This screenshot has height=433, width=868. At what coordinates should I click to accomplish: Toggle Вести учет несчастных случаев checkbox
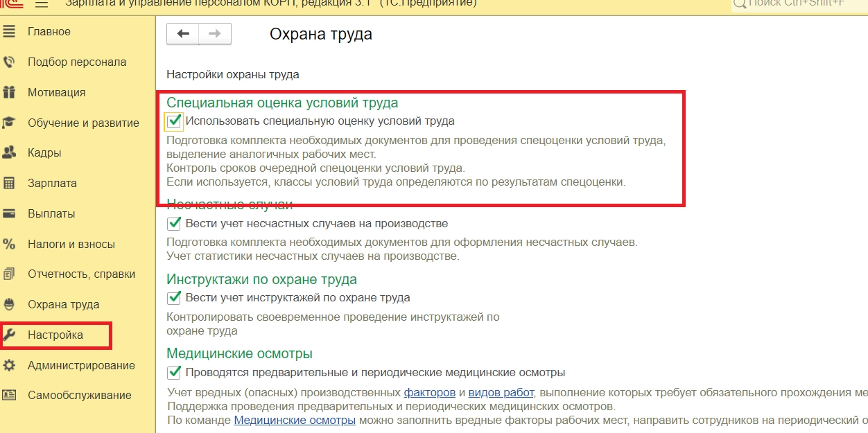coord(174,224)
